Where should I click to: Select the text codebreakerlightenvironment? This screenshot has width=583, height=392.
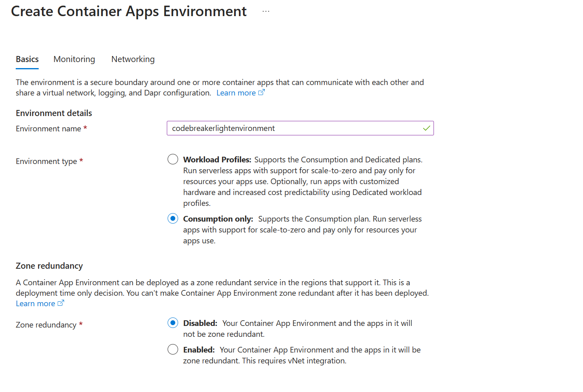coord(222,128)
